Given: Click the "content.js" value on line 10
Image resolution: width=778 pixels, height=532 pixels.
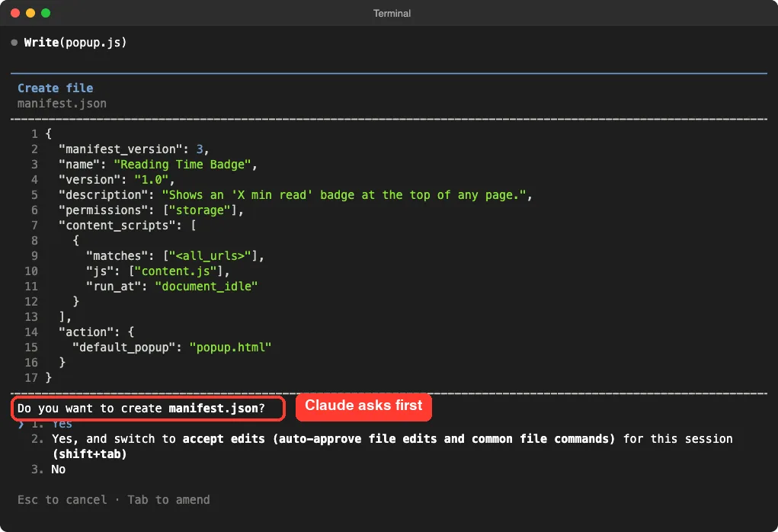Looking at the screenshot, I should coord(176,271).
